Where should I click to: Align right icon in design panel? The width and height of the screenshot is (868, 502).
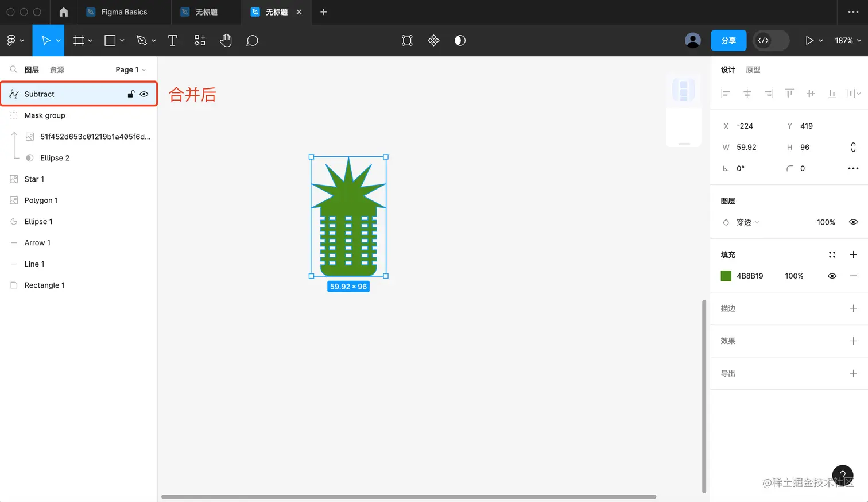click(768, 94)
